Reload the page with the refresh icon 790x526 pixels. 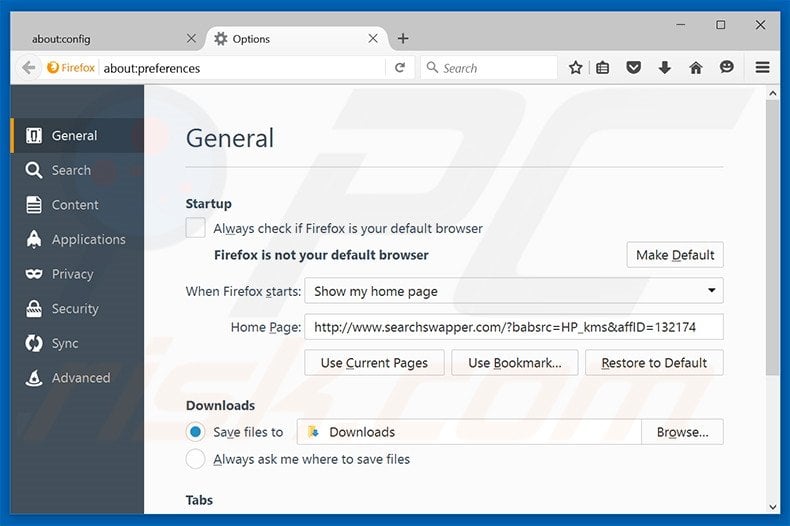[400, 68]
